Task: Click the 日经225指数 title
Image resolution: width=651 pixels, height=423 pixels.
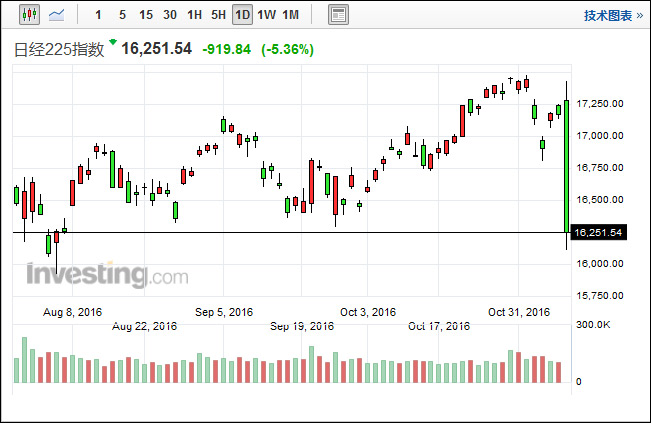Action: (58, 50)
